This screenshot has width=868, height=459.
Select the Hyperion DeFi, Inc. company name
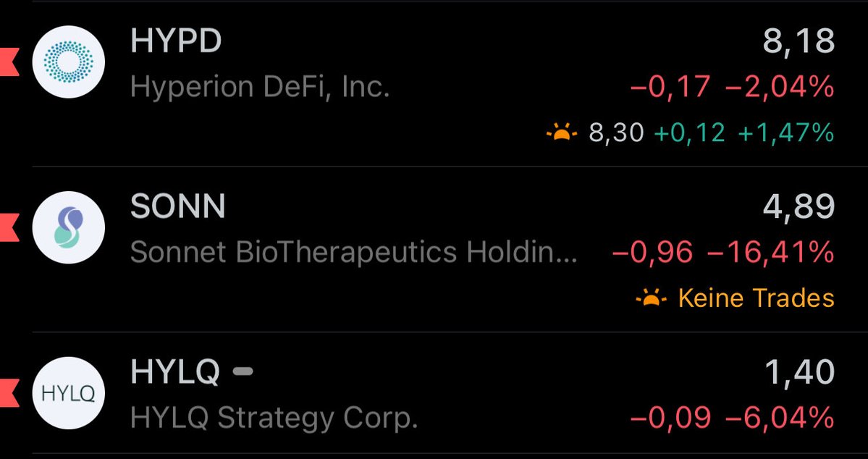(261, 88)
